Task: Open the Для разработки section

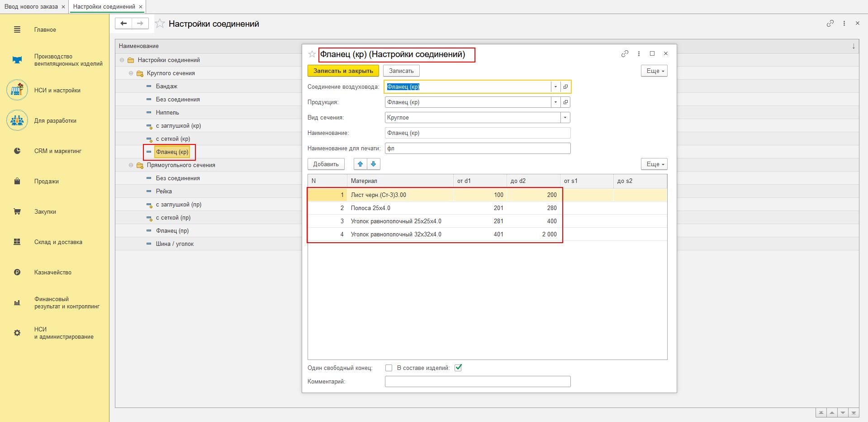Action: pyautogui.click(x=55, y=121)
